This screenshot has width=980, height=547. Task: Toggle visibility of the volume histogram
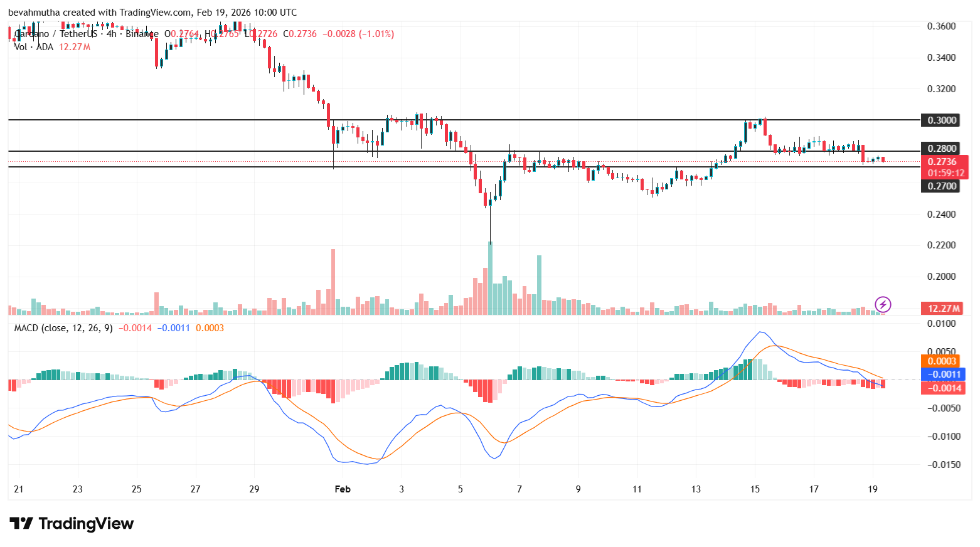35,46
